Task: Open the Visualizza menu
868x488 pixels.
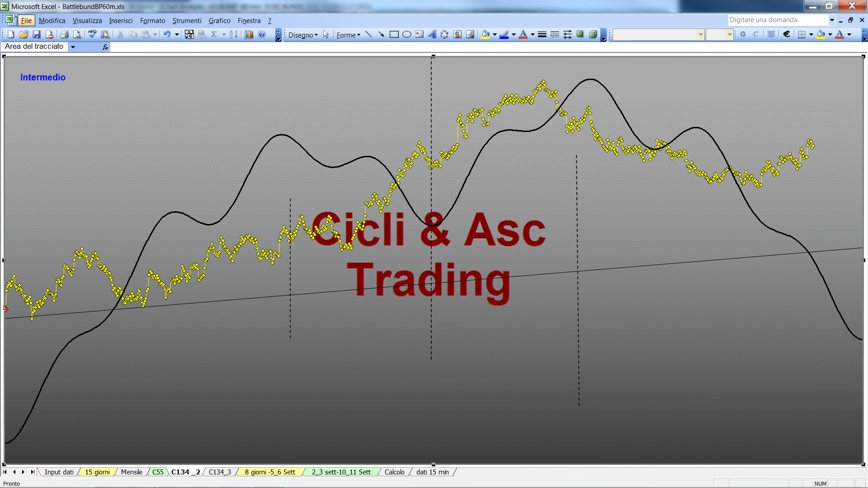Action: pos(87,21)
